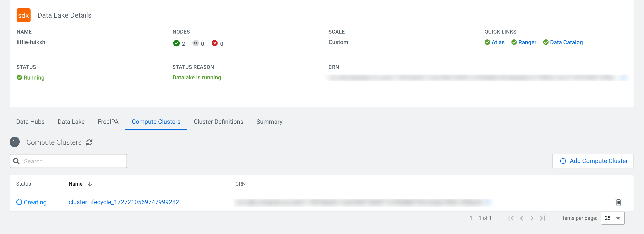Screen dimensions: 644x234
Task: Click the Add Compute Cluster button
Action: pyautogui.click(x=593, y=161)
